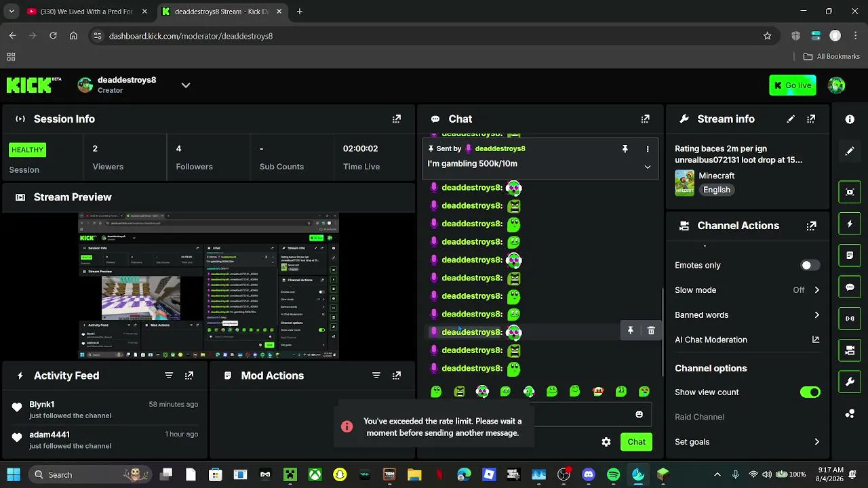Open pinned message three-dot options menu
Screen dimensions: 868x488
[x=648, y=148]
